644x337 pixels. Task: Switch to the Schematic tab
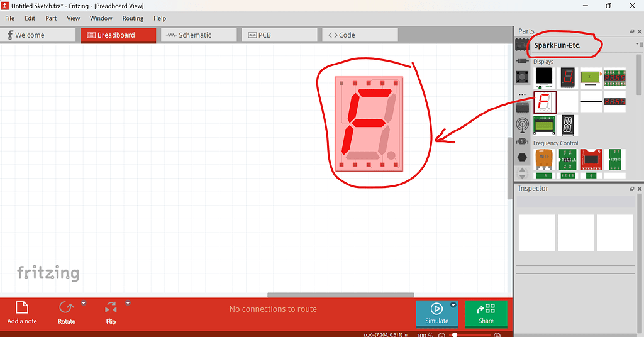tap(199, 35)
